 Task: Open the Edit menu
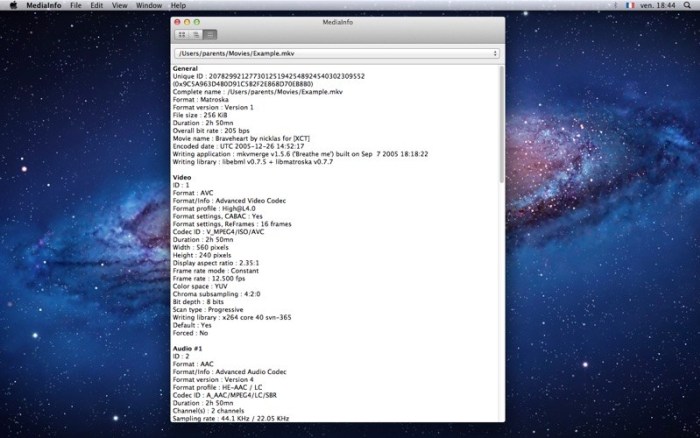(97, 5)
